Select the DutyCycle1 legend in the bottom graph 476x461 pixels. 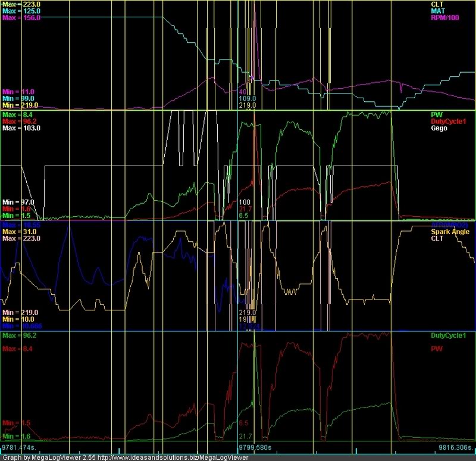click(x=450, y=336)
